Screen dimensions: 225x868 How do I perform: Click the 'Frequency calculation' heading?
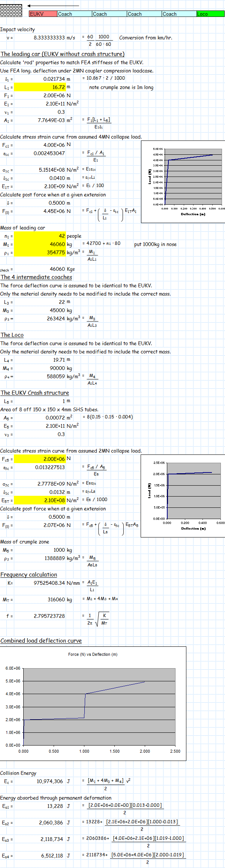pos(29,575)
